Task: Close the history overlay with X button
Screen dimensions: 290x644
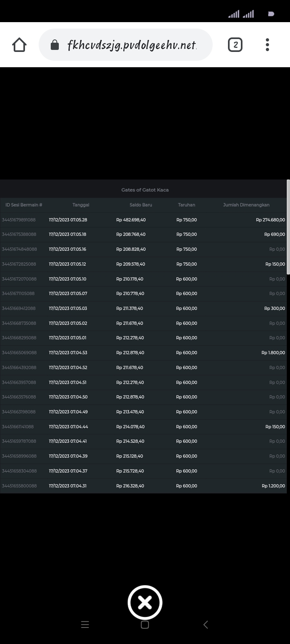Action: (145, 603)
